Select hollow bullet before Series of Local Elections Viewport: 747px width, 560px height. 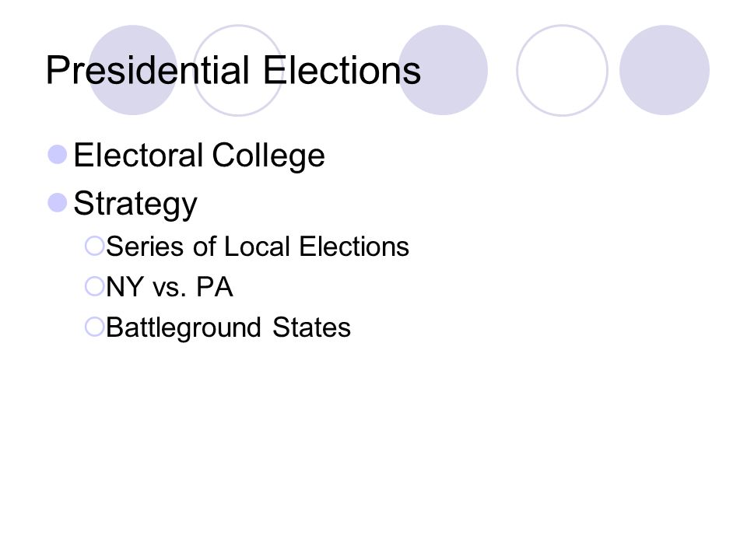point(94,247)
